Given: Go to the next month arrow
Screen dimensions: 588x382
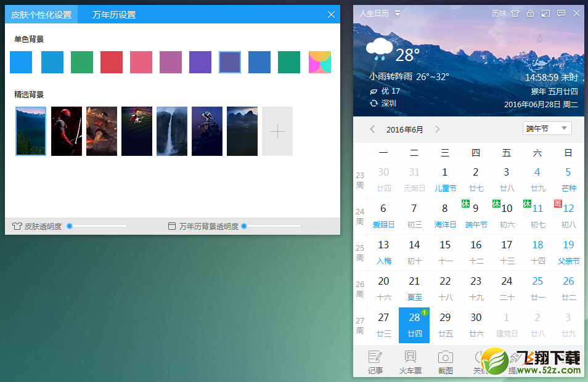Looking at the screenshot, I should tap(437, 129).
